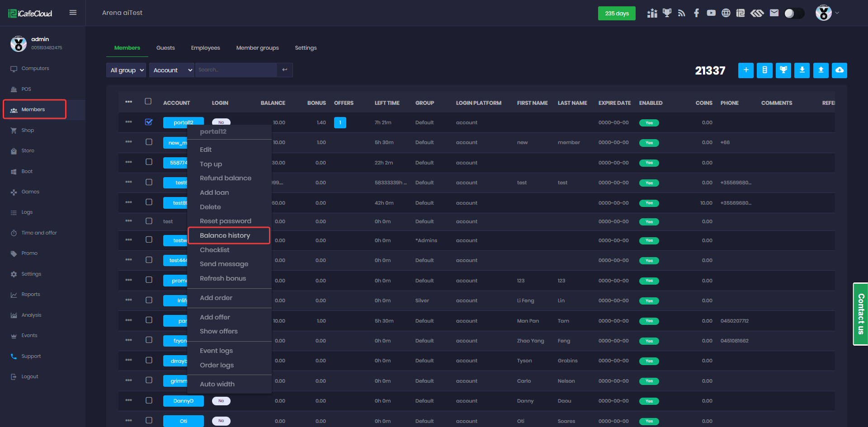This screenshot has height=427, width=868.
Task: Select Balance history from context menu
Action: click(x=225, y=235)
